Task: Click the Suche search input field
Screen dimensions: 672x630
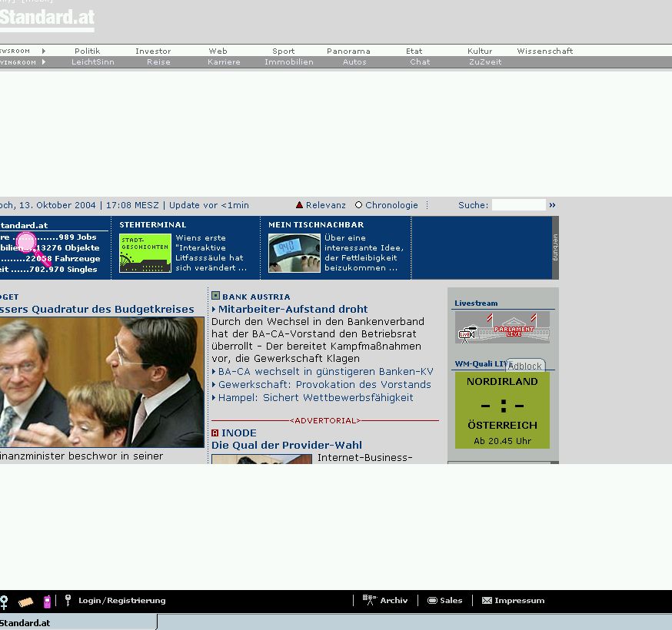Action: (519, 205)
